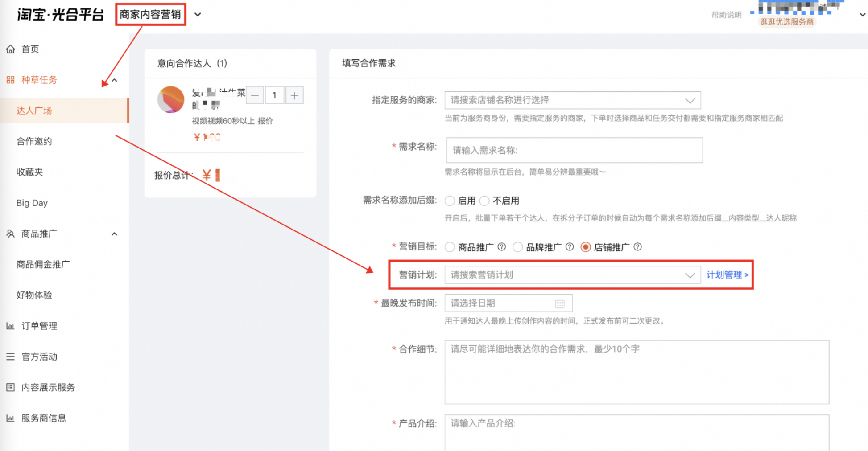868x451 pixels.
Task: Collapse the 商品推广 menu chevron
Action: click(x=114, y=234)
